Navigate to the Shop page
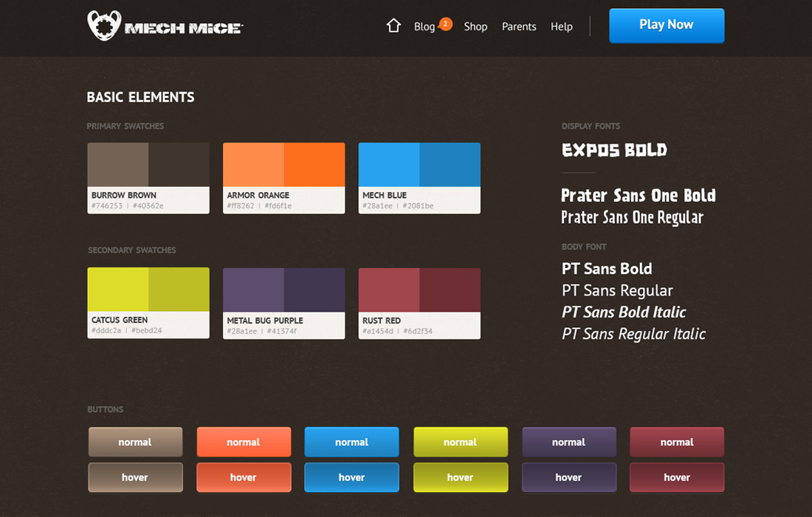 point(475,27)
